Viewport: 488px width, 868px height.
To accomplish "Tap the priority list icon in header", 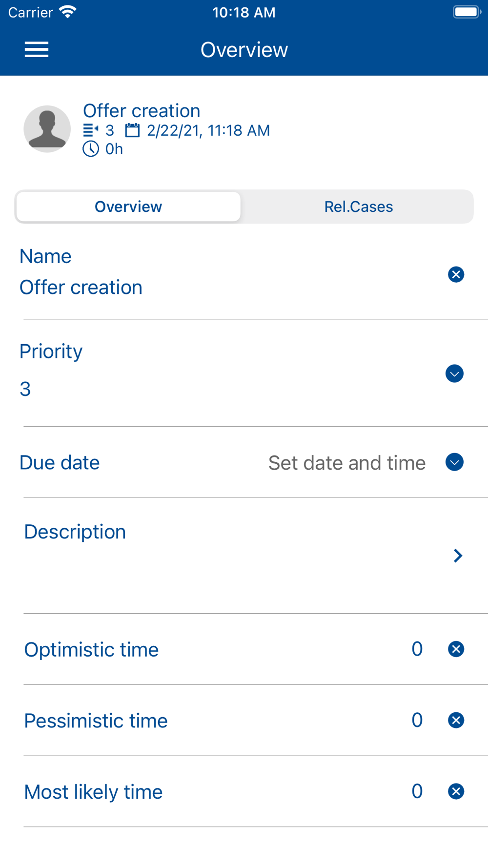I will pyautogui.click(x=90, y=130).
